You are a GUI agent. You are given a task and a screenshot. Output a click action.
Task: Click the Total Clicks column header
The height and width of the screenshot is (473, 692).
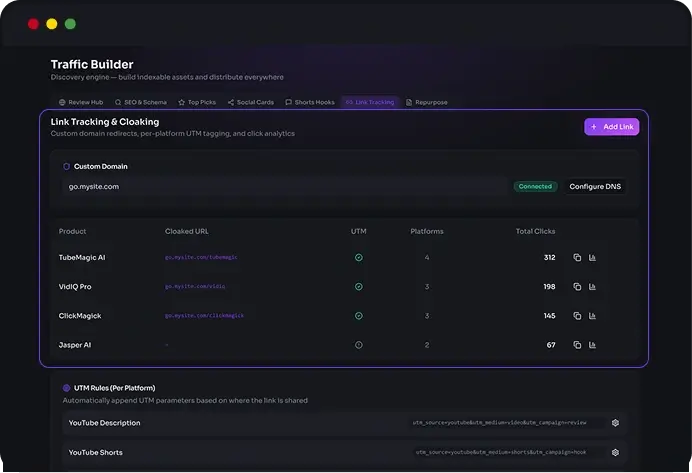pyautogui.click(x=535, y=231)
